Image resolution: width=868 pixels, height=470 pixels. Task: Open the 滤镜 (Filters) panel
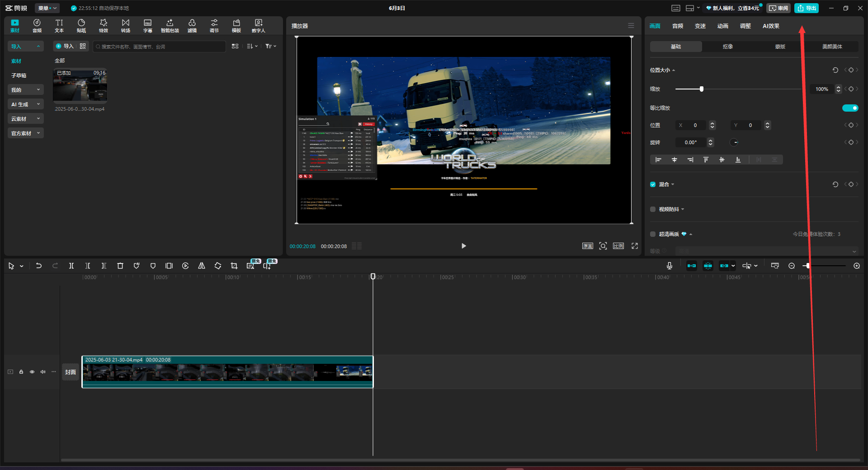[x=192, y=26]
